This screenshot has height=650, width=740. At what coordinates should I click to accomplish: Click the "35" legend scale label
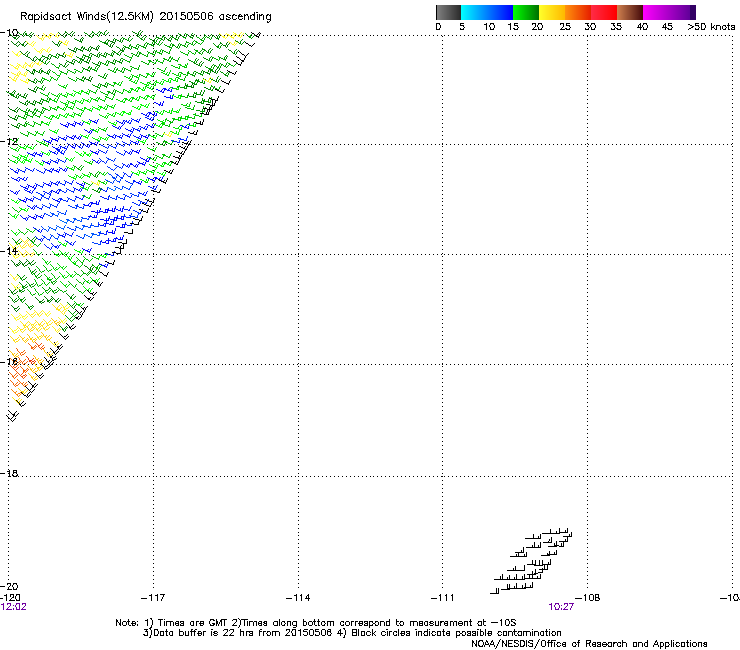(616, 27)
